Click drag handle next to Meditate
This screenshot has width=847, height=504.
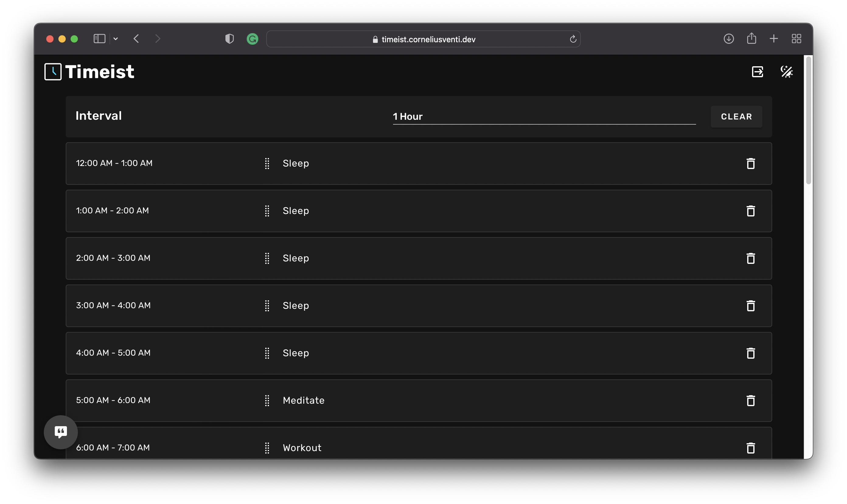267,400
